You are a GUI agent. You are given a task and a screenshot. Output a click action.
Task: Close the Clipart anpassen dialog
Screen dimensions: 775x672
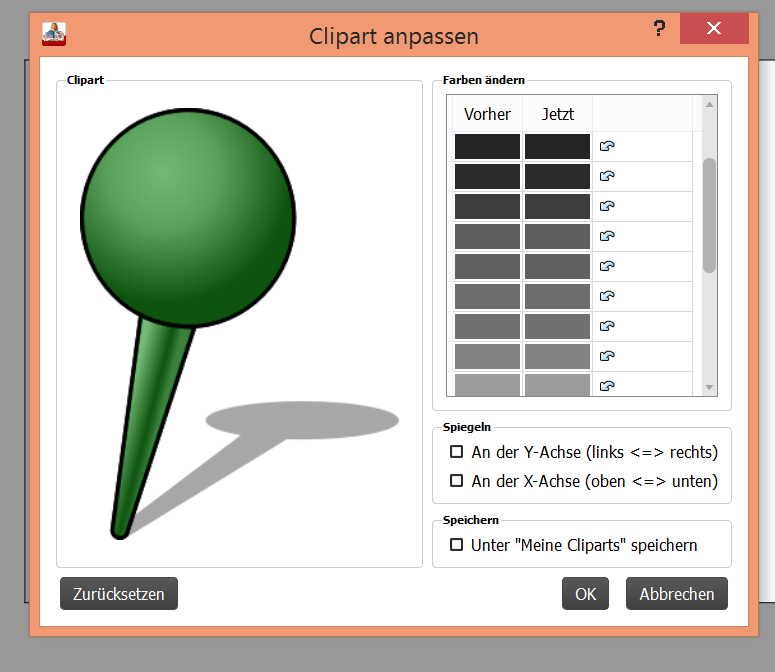click(x=714, y=28)
